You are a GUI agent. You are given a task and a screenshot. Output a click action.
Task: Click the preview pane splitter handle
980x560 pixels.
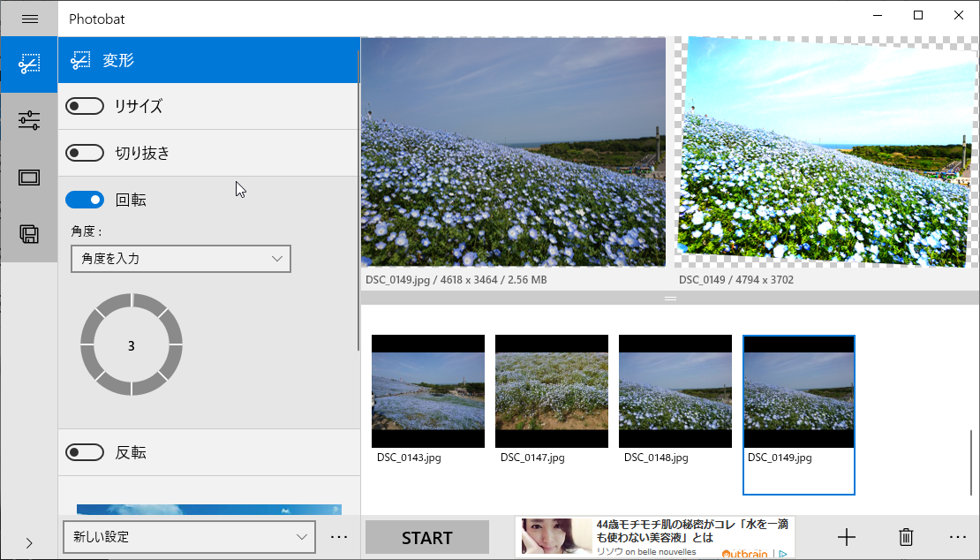[x=670, y=299]
